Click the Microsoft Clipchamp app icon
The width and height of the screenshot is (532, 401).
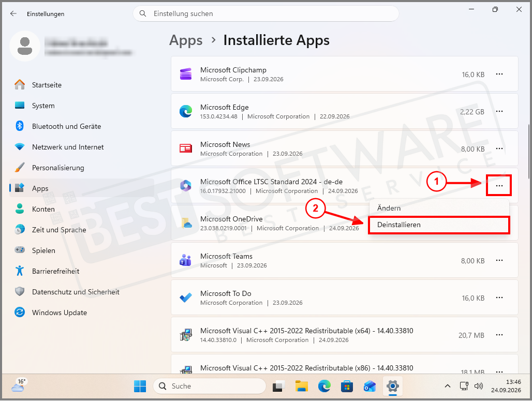(186, 74)
